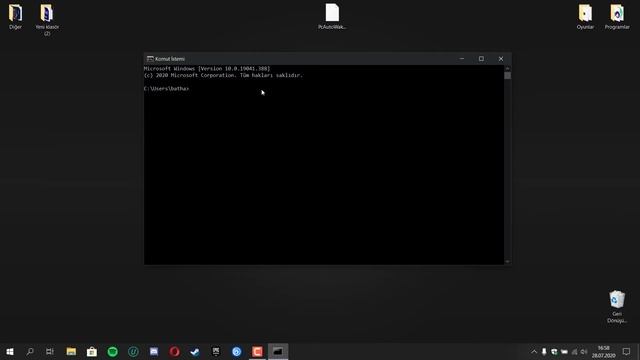Open the blue circular taskbar app

237,351
